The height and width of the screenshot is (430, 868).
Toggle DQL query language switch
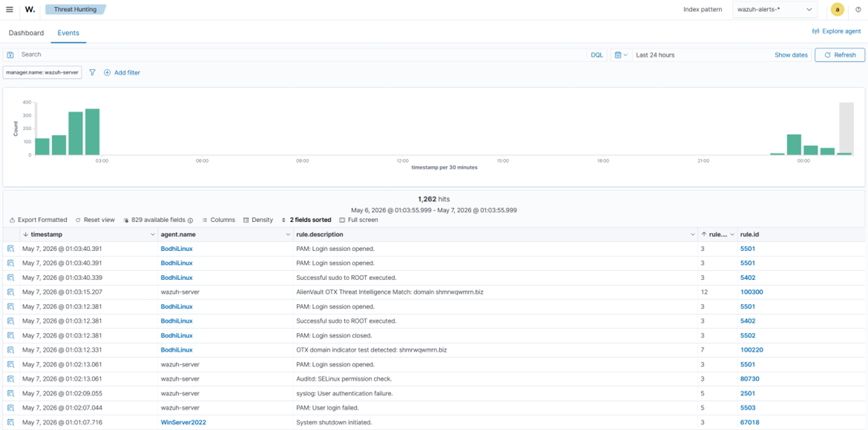[x=597, y=55]
